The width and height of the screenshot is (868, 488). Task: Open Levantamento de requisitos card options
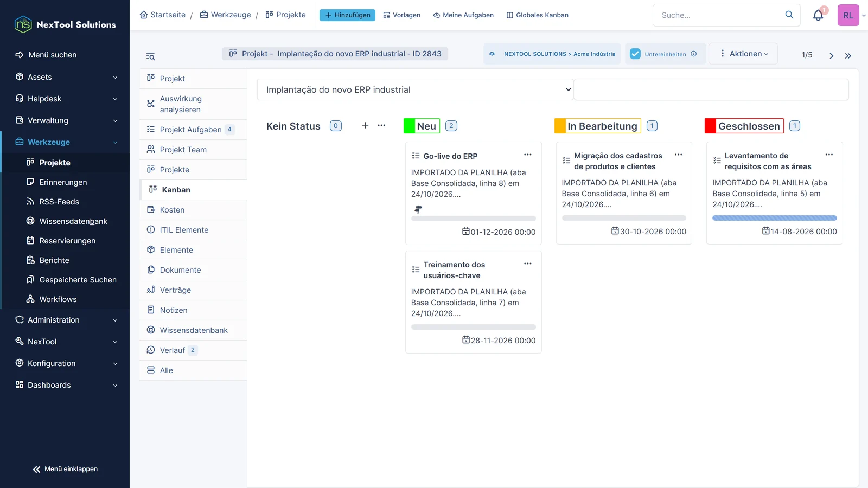coord(829,155)
